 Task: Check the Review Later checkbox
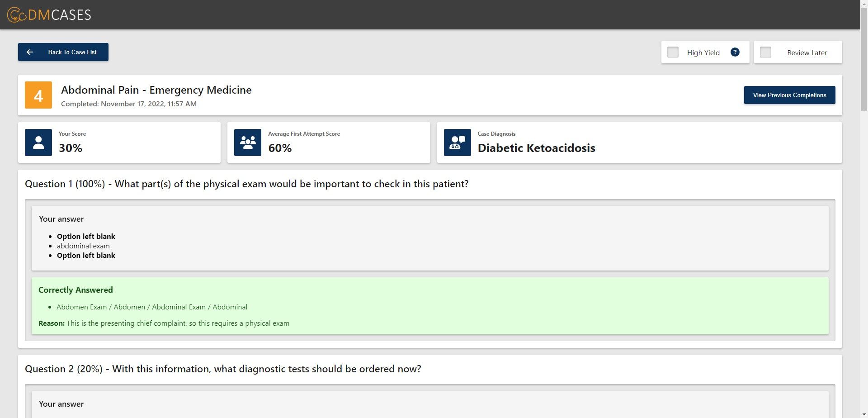(765, 52)
